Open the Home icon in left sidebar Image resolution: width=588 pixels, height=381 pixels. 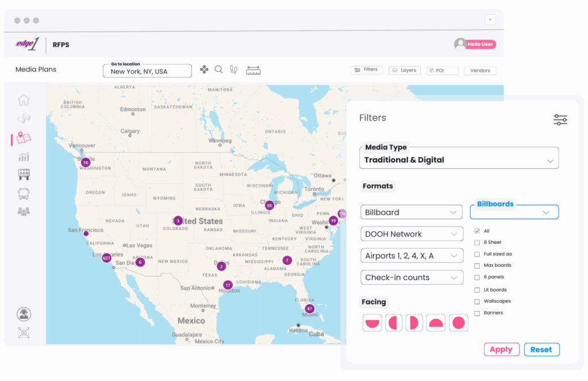coord(24,100)
